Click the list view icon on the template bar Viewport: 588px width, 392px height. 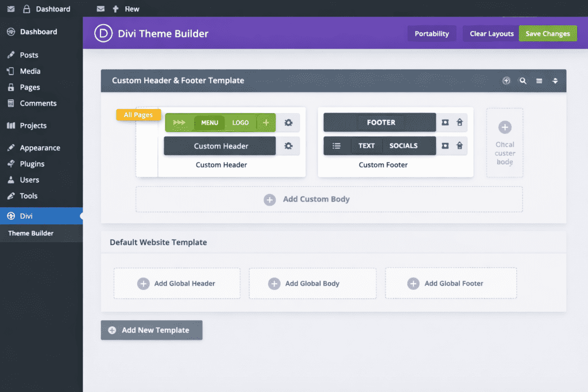539,81
